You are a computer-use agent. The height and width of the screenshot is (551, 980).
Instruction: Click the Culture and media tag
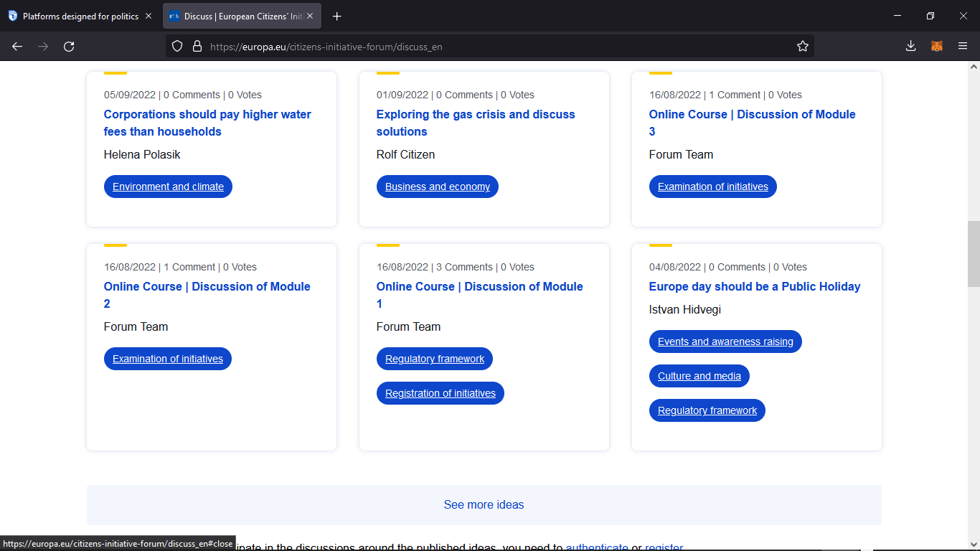[x=699, y=376]
